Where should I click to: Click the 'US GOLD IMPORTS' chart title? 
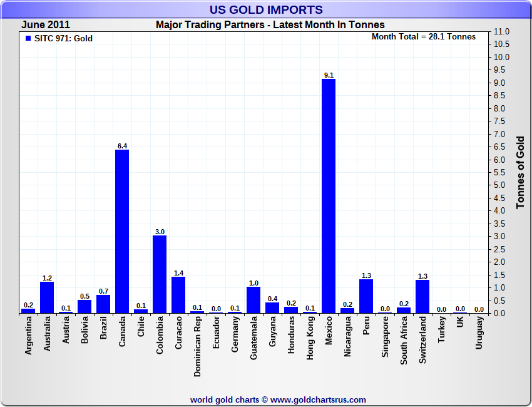[x=266, y=9]
